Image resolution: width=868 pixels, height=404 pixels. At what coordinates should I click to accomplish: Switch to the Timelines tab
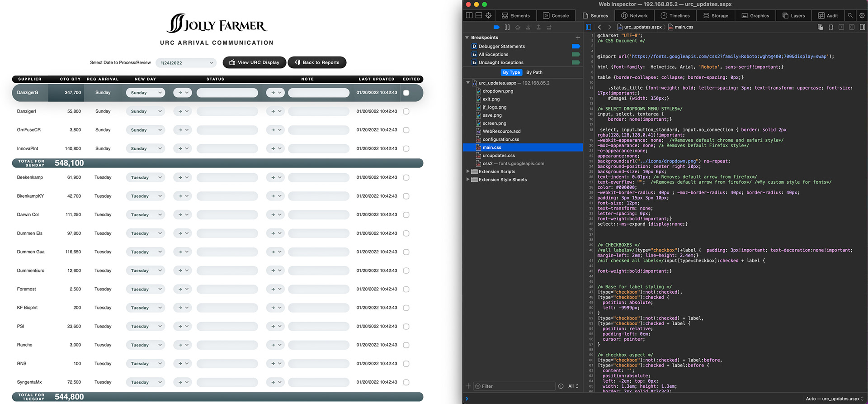[x=675, y=15]
